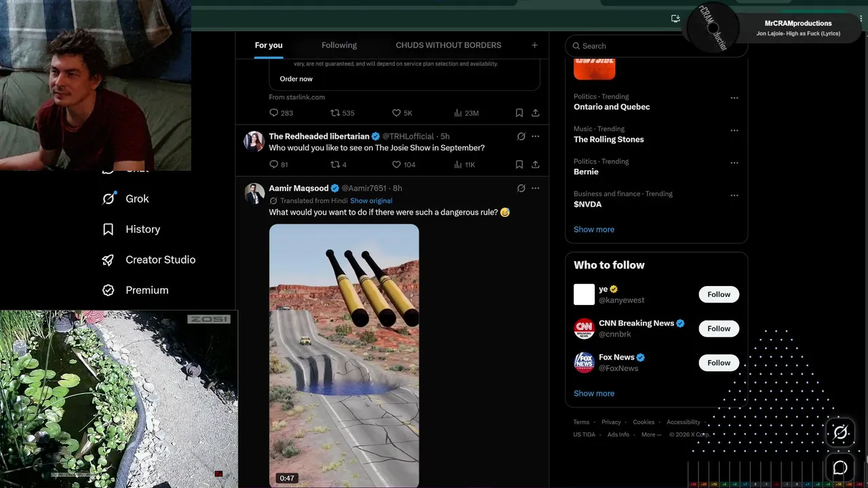View analytics of Starlink post (23M)

point(466,113)
